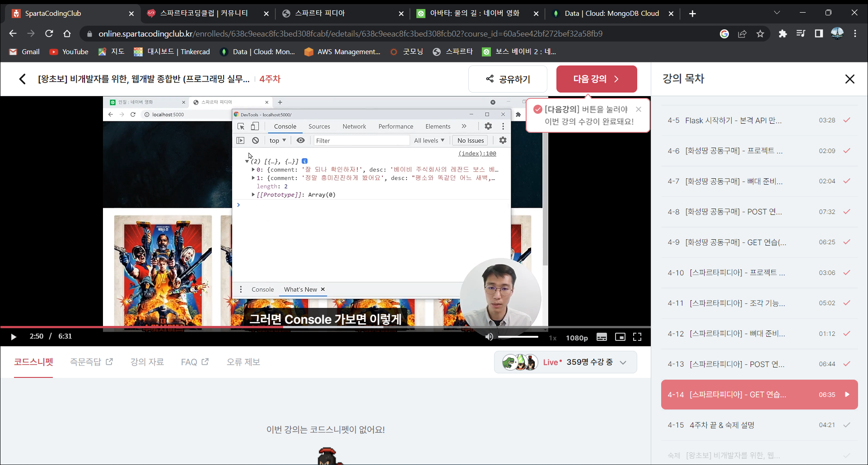Click the completion checkmark for lecture 4-7
Image resolution: width=868 pixels, height=465 pixels.
click(x=847, y=181)
